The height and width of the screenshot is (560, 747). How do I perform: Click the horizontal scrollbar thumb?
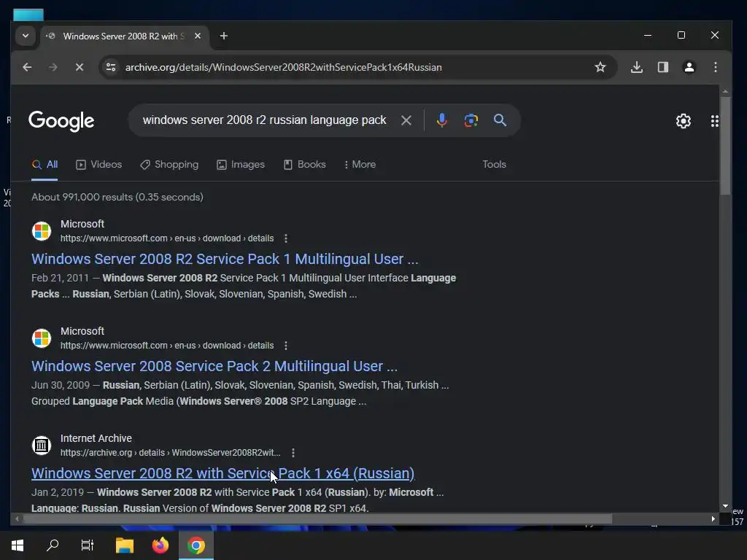click(x=318, y=518)
